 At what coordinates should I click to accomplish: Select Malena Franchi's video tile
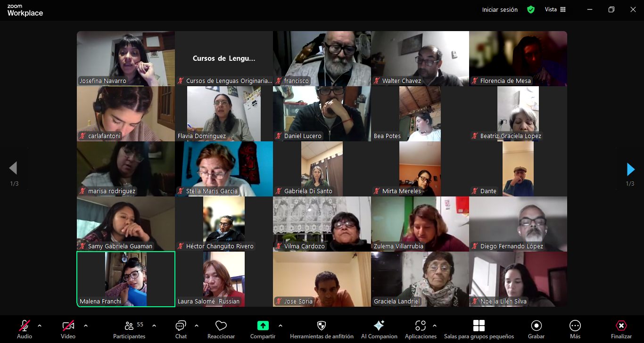(126, 279)
